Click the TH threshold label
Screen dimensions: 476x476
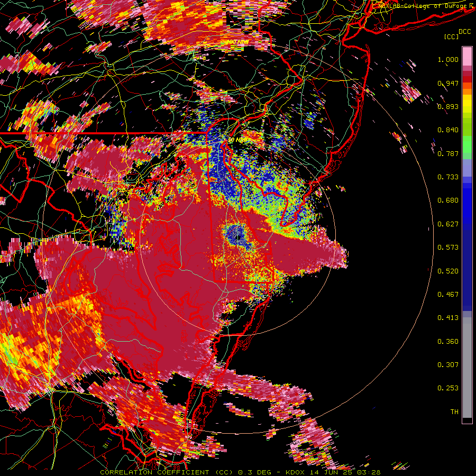click(x=454, y=412)
